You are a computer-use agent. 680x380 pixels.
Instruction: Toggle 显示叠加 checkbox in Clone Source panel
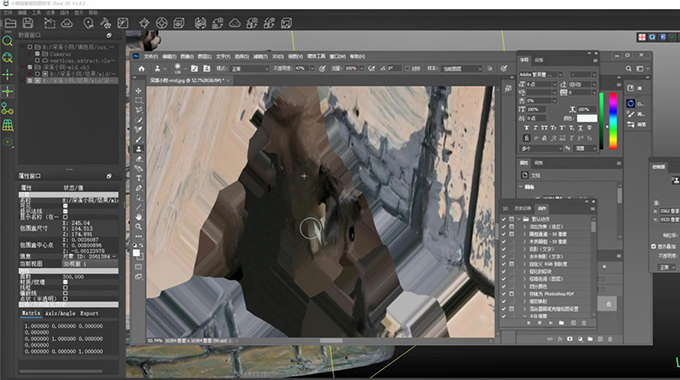(x=654, y=246)
